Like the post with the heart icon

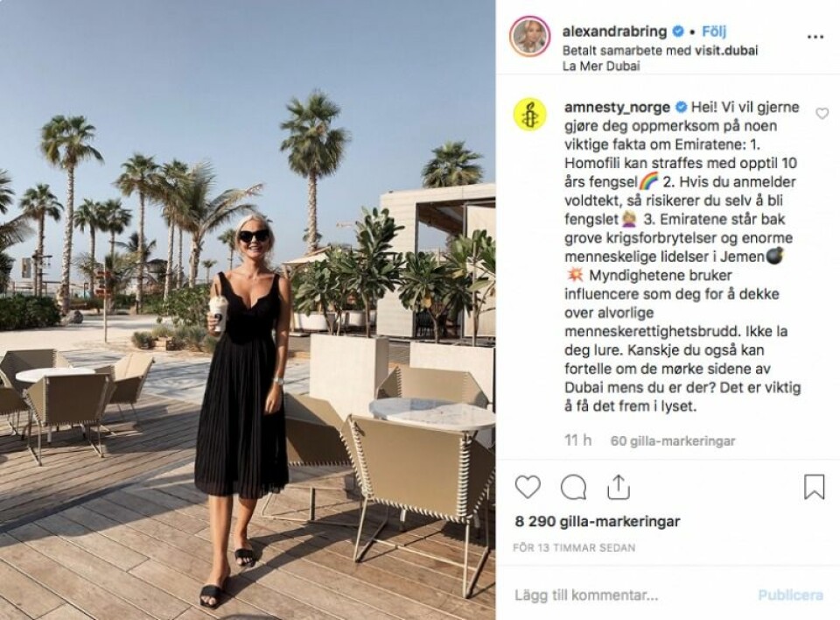(528, 487)
